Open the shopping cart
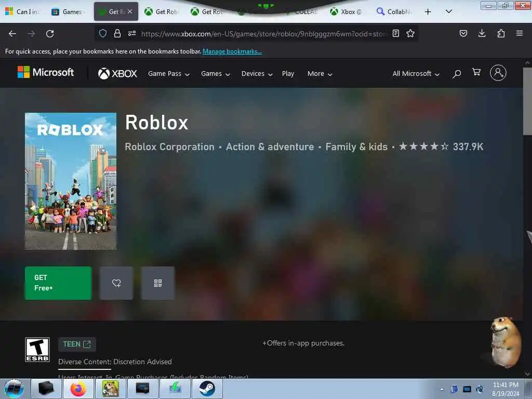This screenshot has height=399, width=532. click(476, 72)
